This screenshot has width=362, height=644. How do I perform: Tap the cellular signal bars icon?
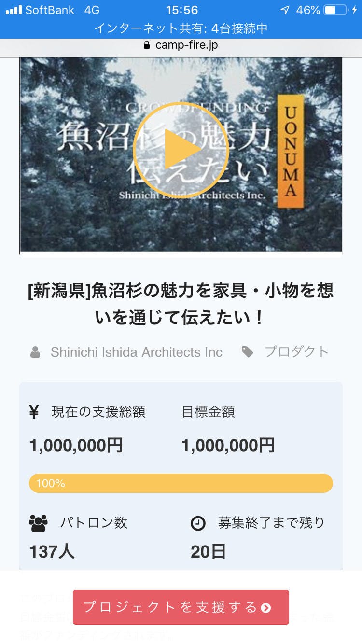click(14, 10)
